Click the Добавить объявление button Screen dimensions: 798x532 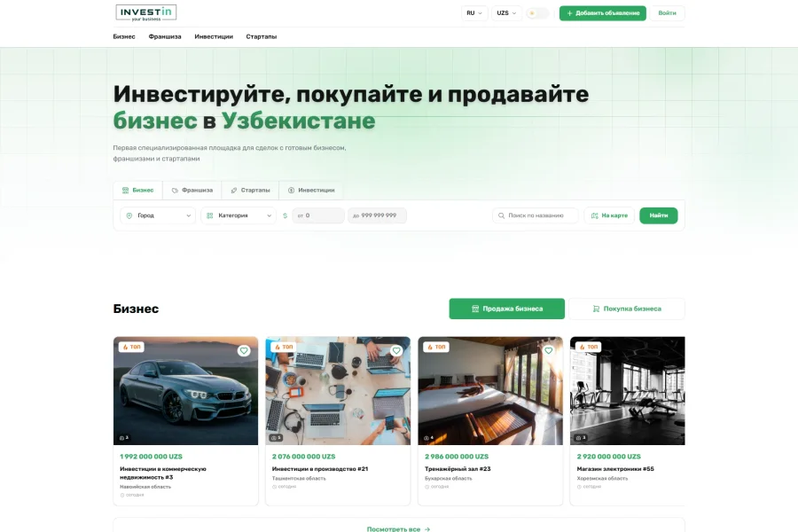click(603, 13)
